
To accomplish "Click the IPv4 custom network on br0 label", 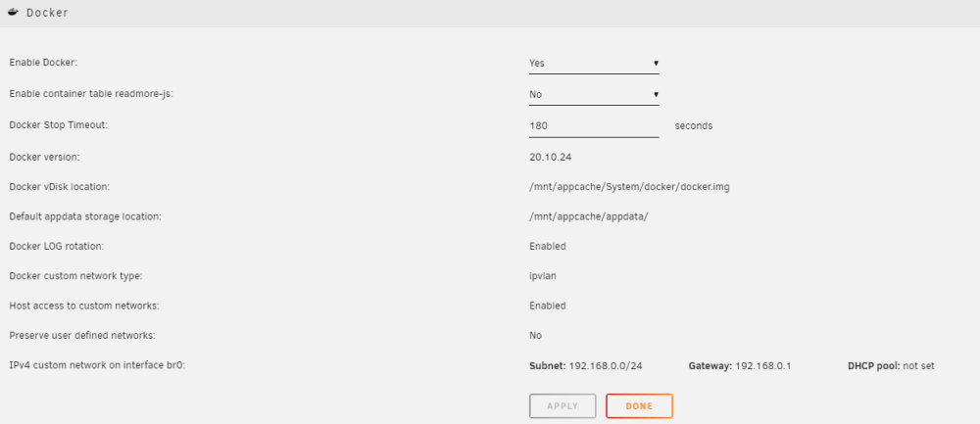I will (97, 366).
